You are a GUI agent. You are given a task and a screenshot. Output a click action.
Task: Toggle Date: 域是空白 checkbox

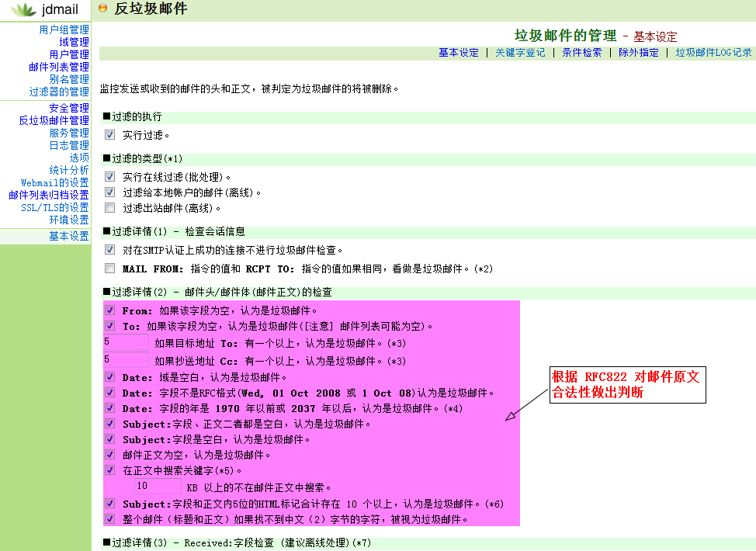click(110, 377)
